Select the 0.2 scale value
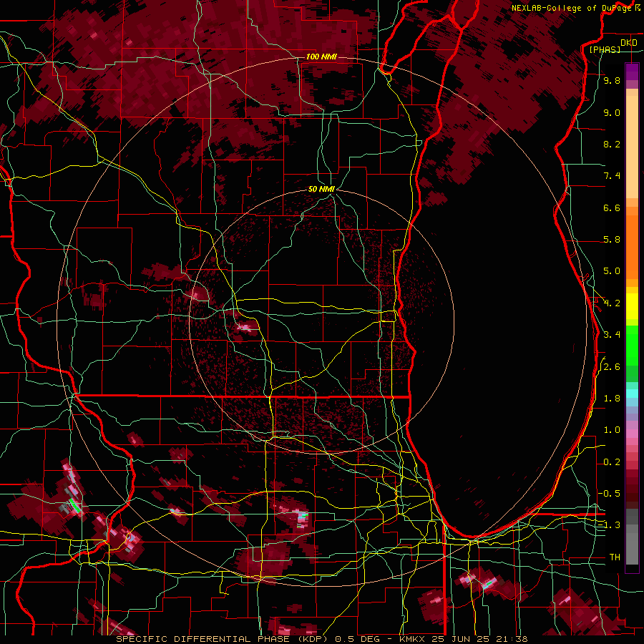This screenshot has width=644, height=644. point(612,462)
